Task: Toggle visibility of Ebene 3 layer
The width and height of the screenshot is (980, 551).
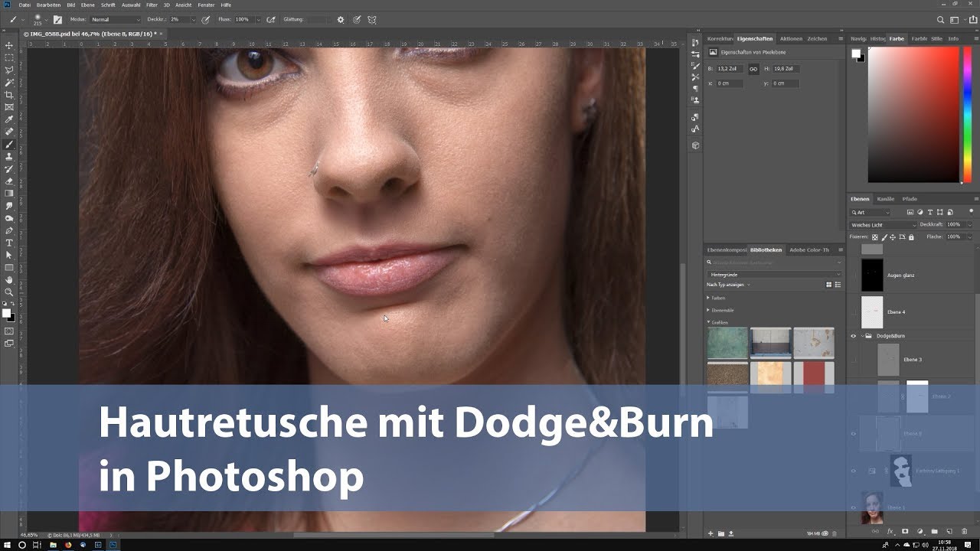Action: point(854,360)
